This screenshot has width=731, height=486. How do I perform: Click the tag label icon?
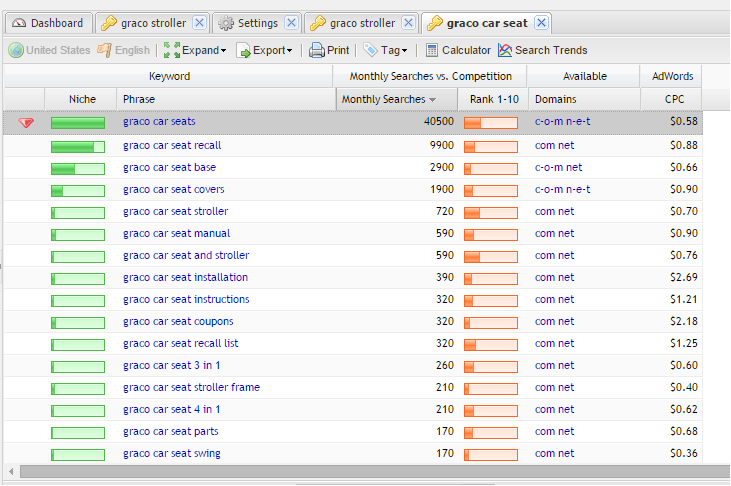coord(370,50)
